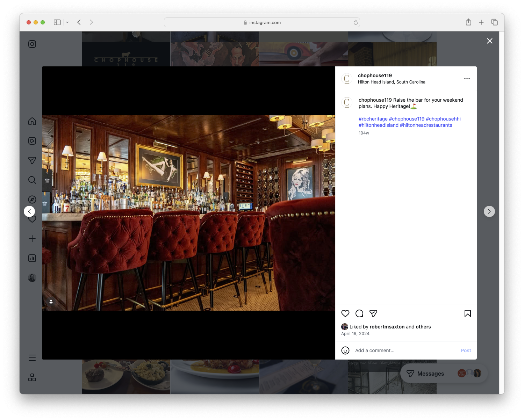Screen dimensions: 524x420
Task: Share the post via the paper-plane icon
Action: pyautogui.click(x=373, y=313)
